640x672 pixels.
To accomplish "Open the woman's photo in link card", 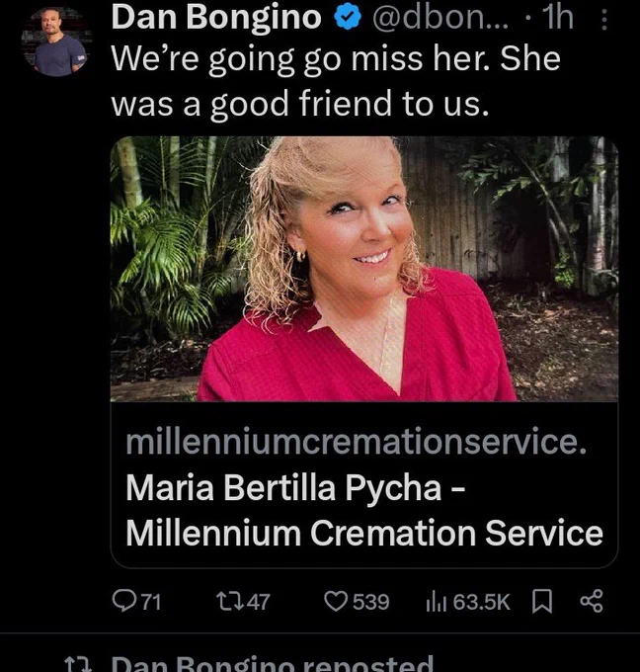I will 364,269.
